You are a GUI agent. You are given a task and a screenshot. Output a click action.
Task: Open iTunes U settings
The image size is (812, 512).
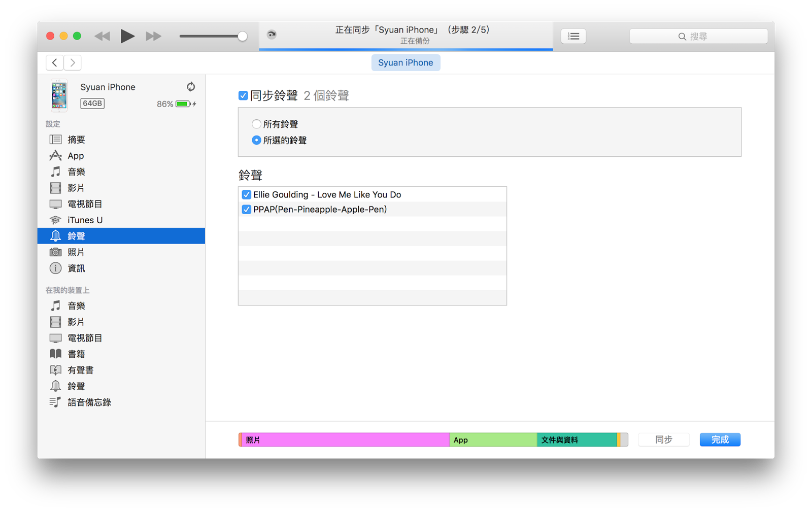(121, 220)
